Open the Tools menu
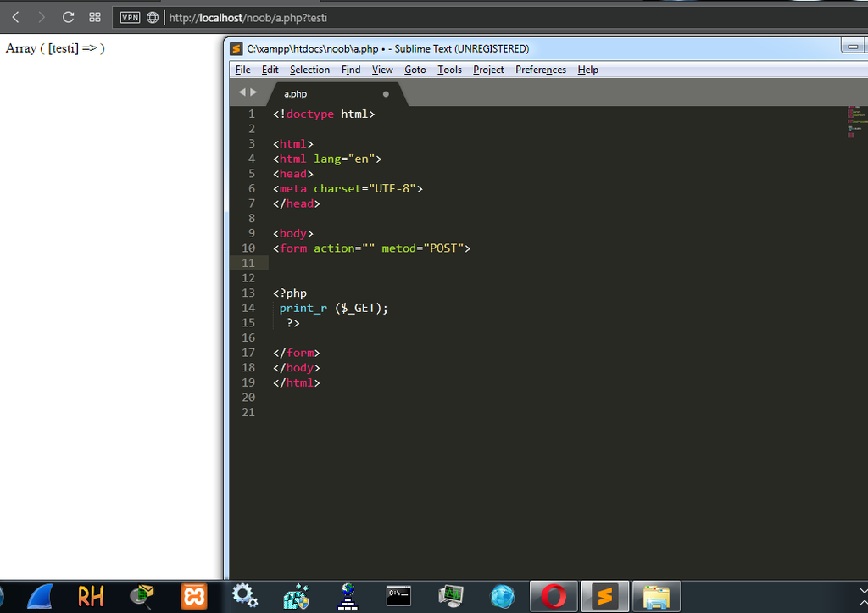The image size is (868, 613). coord(449,70)
